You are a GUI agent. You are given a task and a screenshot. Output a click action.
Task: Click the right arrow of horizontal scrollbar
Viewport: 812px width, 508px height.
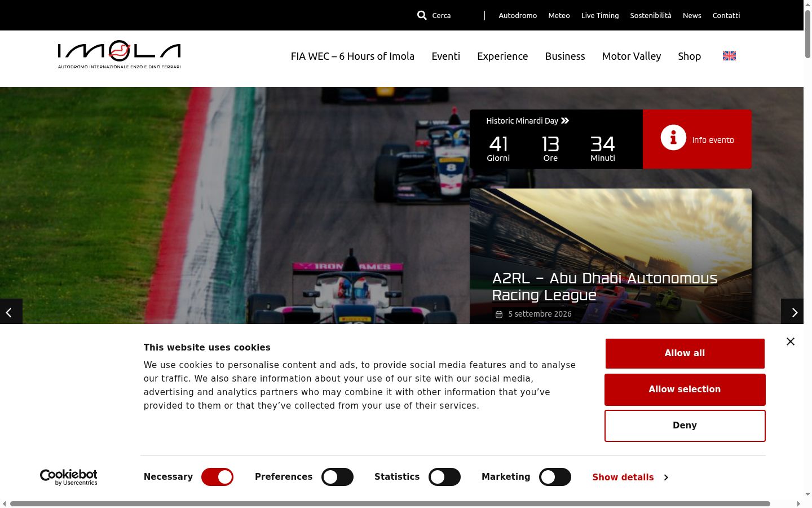pyautogui.click(x=798, y=503)
